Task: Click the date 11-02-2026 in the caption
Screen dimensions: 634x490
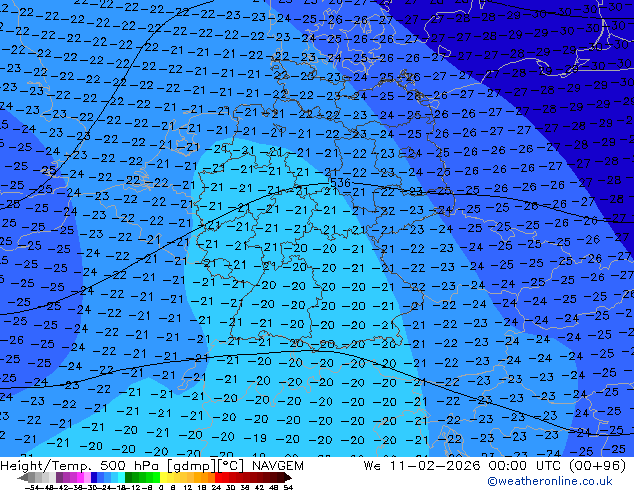Action: click(435, 466)
